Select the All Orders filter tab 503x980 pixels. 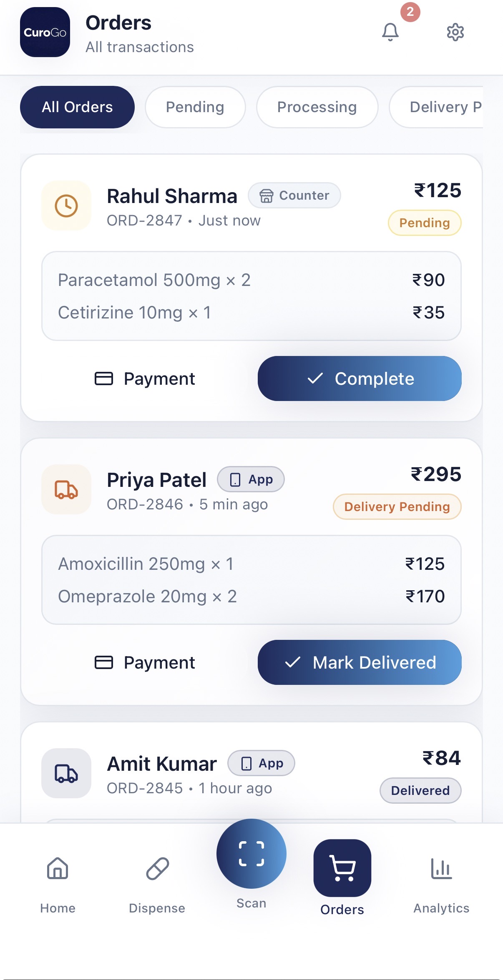[x=77, y=107]
